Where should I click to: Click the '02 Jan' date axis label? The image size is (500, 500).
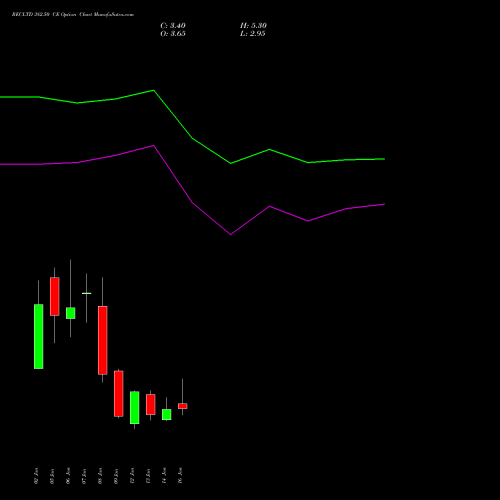[36, 476]
